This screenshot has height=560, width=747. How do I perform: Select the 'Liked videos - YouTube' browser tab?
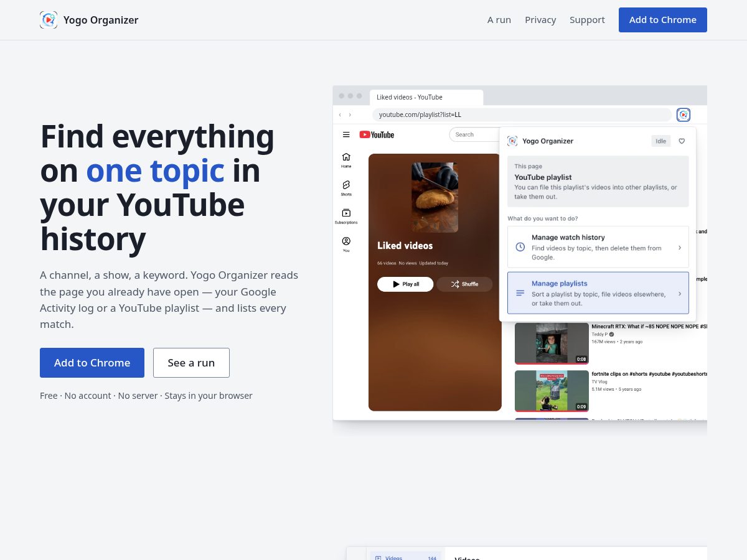pos(426,97)
